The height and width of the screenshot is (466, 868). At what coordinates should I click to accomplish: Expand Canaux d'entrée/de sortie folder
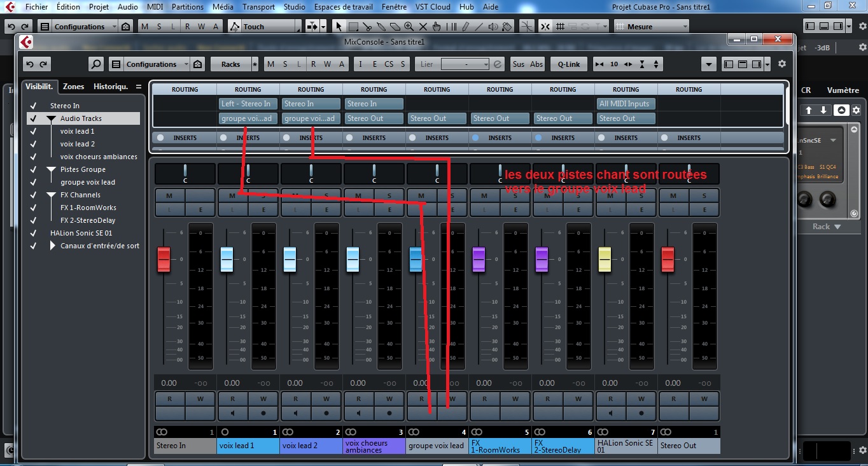(x=52, y=246)
